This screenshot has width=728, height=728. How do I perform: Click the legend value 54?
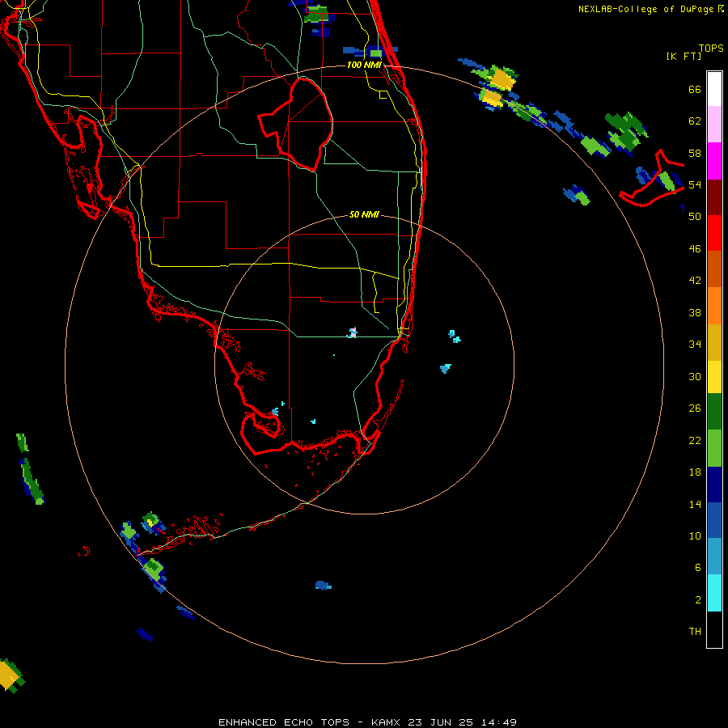pos(695,184)
